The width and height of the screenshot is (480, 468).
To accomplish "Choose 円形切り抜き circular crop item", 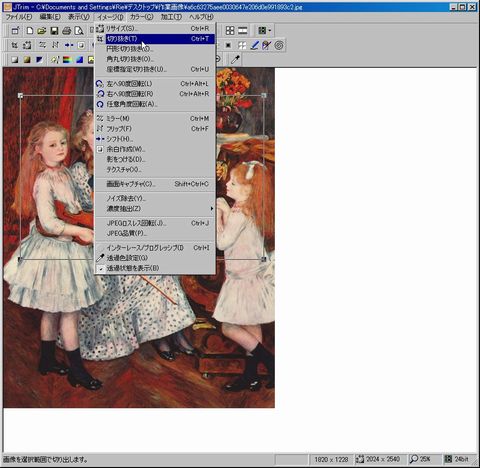I will [155, 49].
